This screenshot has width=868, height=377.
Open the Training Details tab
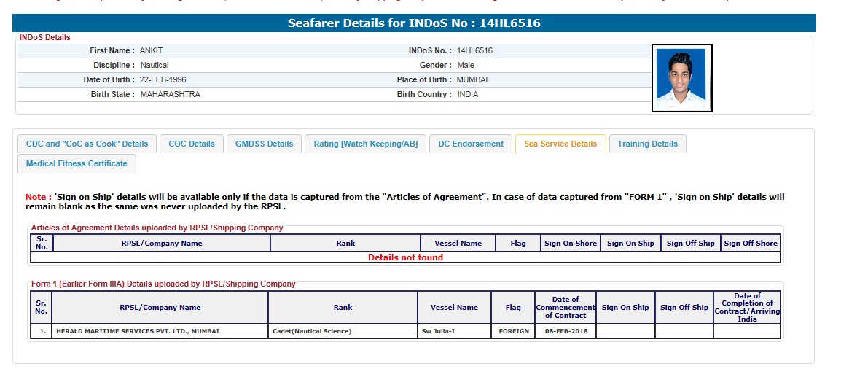(x=647, y=144)
